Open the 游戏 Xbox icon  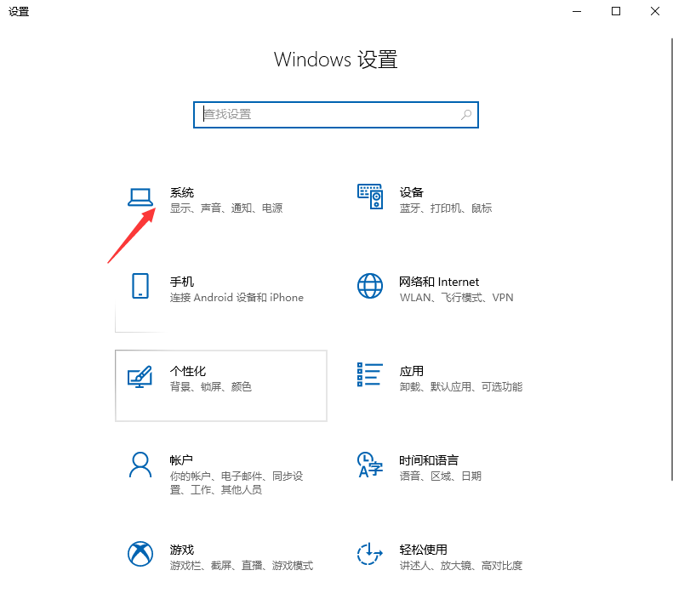[140, 554]
